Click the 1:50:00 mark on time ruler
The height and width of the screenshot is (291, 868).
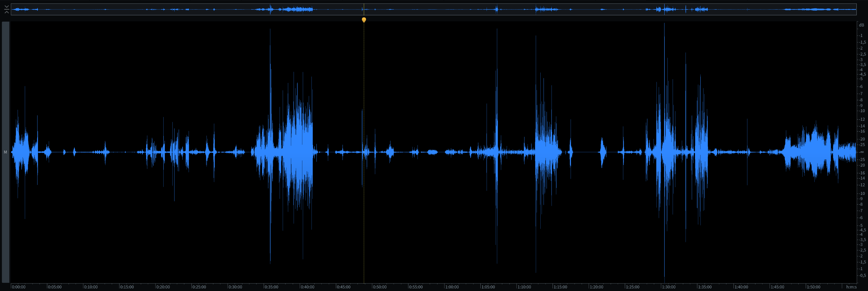(813, 287)
